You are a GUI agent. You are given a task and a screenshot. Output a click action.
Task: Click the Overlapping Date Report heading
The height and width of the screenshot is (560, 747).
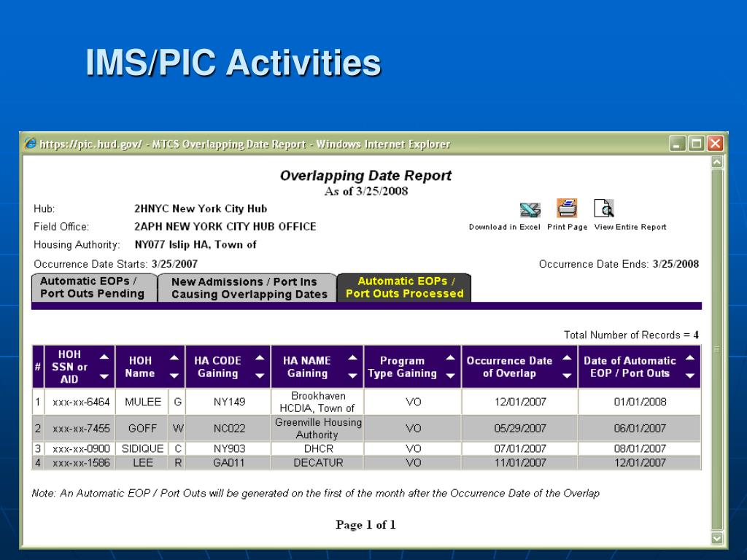pyautogui.click(x=365, y=176)
